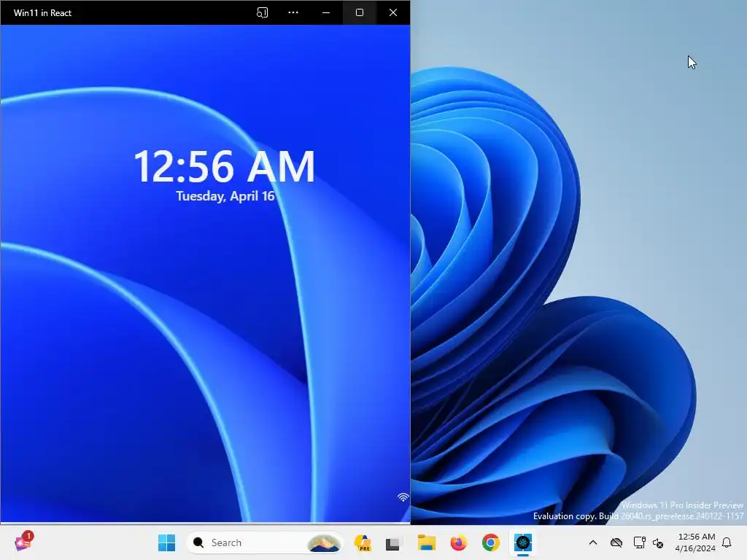Click the cast/open in browser title bar icon
The height and width of the screenshot is (560, 747).
(x=262, y=13)
